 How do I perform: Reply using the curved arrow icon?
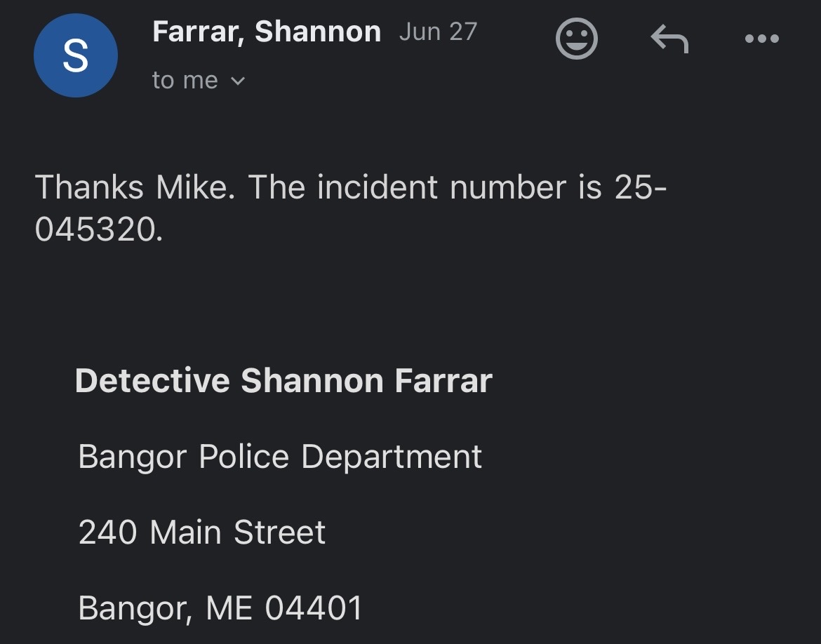(x=669, y=38)
